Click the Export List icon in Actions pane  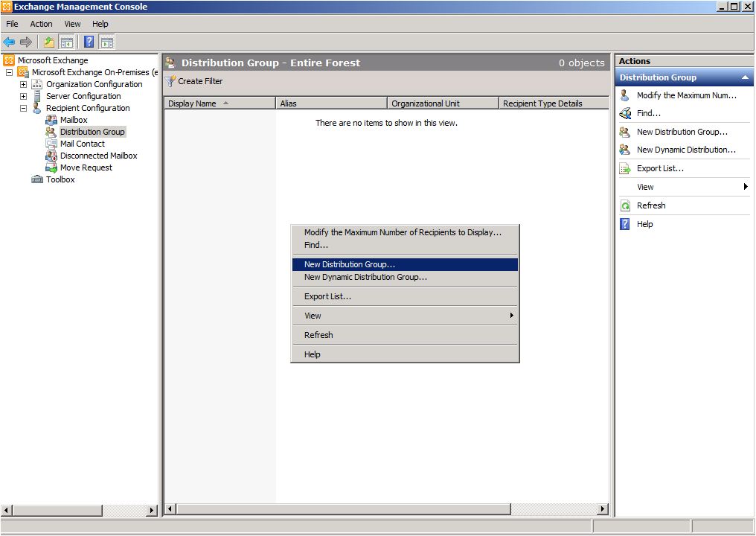coord(625,168)
